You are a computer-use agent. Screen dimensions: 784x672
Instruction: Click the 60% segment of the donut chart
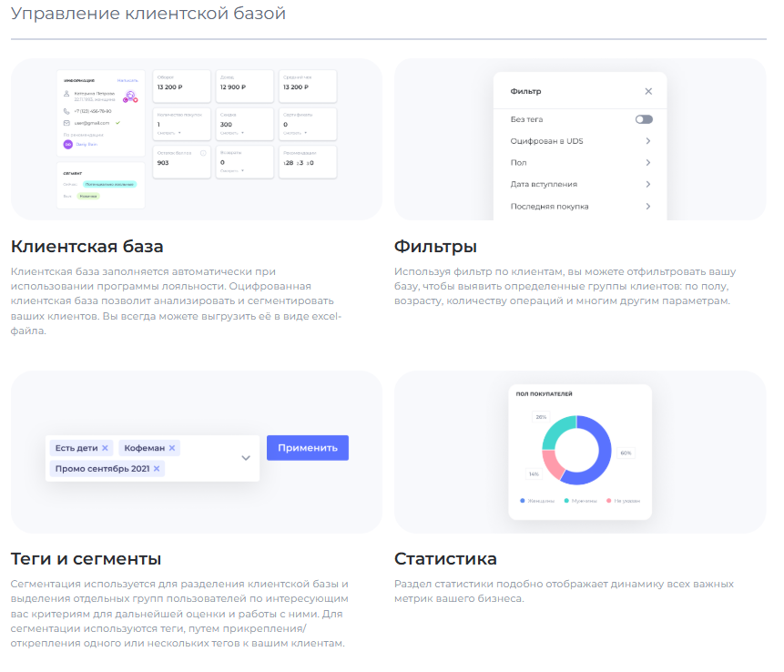[x=603, y=452]
